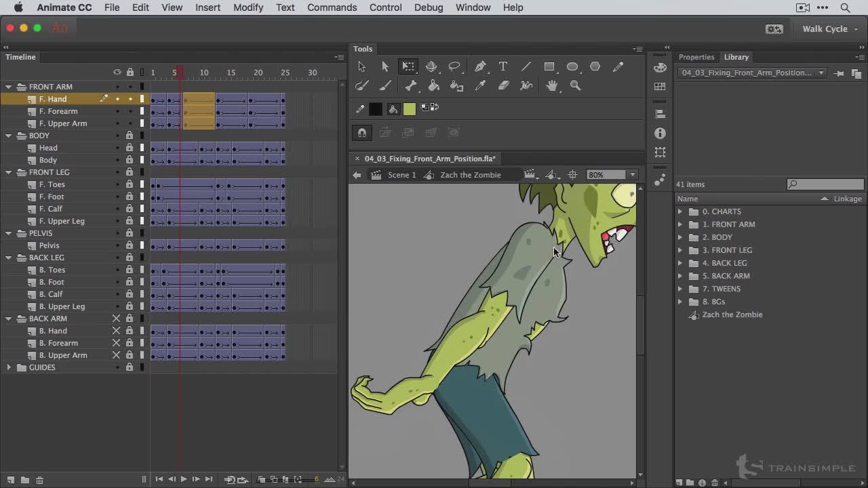Play the timeline animation

(x=183, y=479)
